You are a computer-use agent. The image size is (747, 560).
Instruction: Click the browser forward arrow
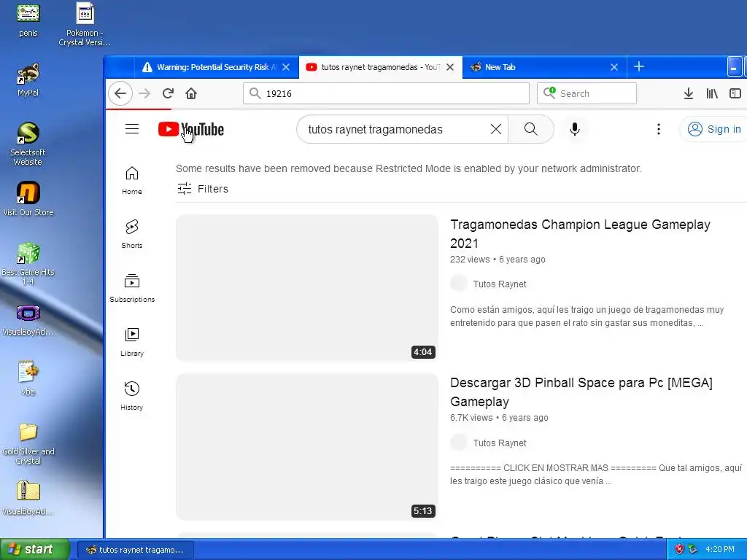[x=144, y=93]
